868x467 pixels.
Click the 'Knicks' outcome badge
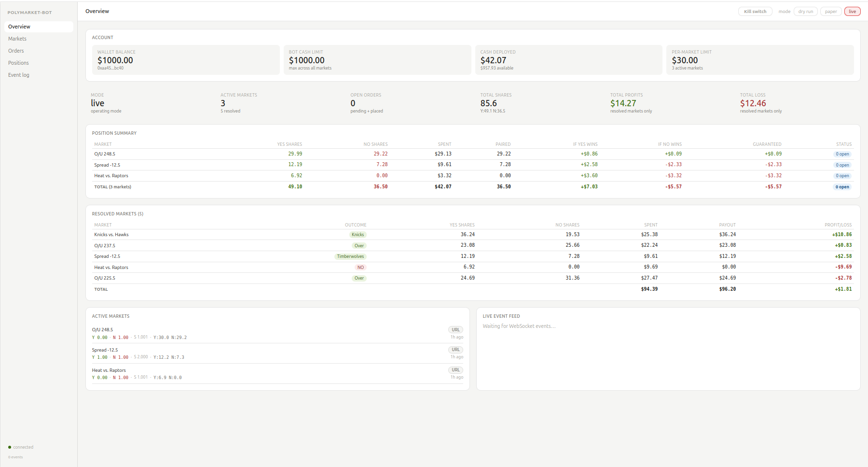(358, 235)
